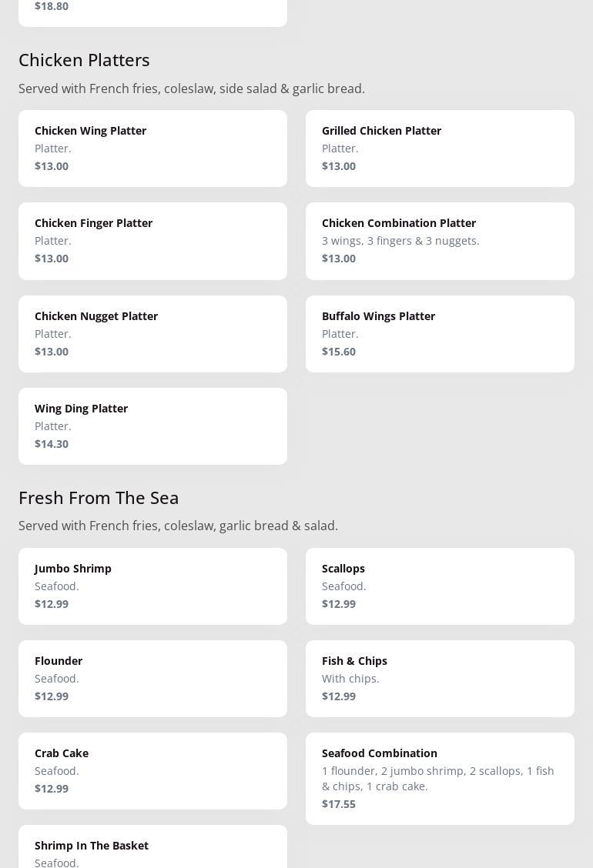Choose the Flounder seafood dish

[152, 678]
